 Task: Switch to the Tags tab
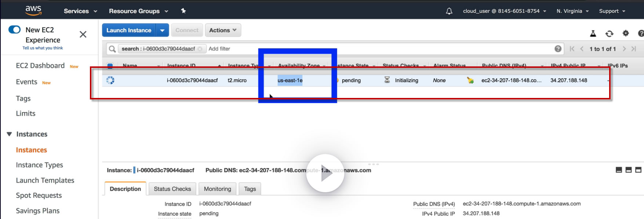250,189
